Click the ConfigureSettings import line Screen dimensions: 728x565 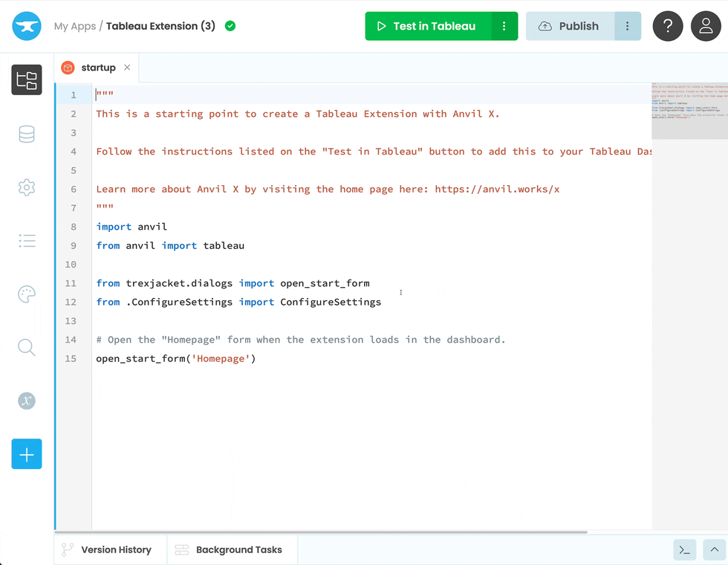(238, 302)
